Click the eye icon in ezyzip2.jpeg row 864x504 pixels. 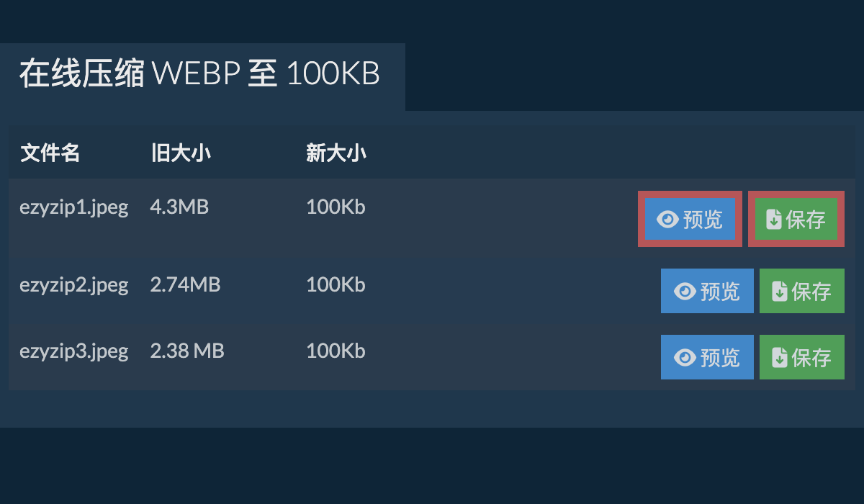point(685,291)
